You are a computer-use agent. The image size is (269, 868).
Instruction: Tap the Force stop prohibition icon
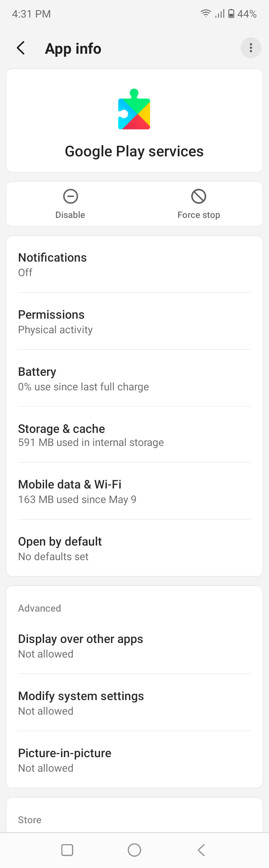[x=199, y=196]
